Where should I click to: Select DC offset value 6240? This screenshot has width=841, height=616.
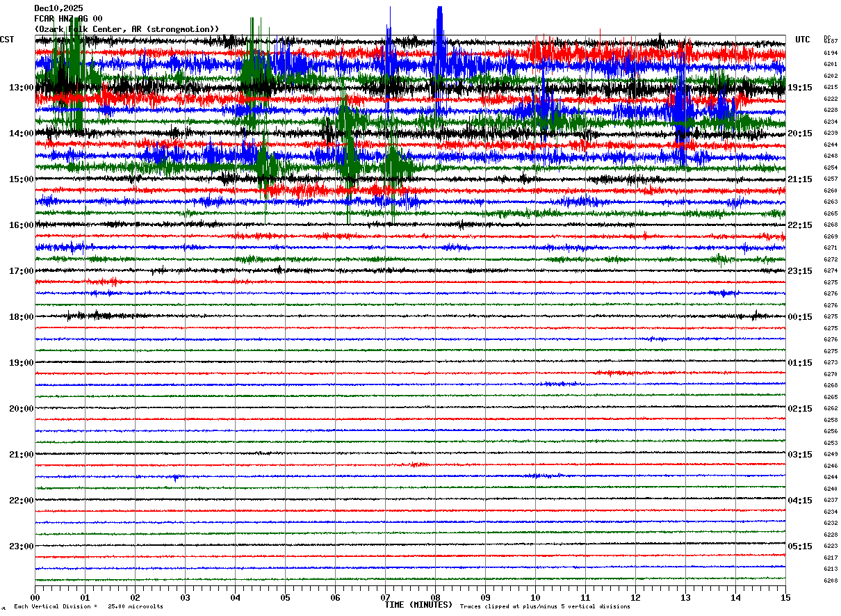(x=831, y=489)
